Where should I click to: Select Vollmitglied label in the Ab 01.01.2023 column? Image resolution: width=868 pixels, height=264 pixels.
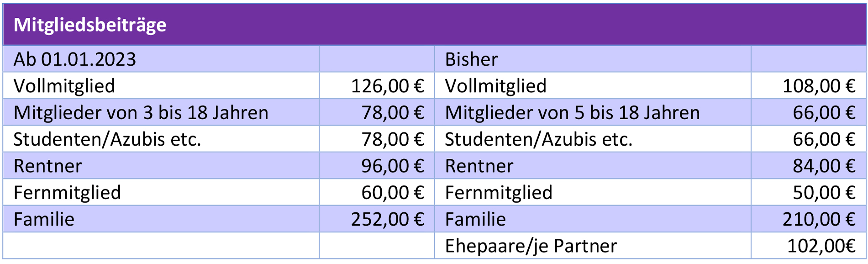point(64,86)
